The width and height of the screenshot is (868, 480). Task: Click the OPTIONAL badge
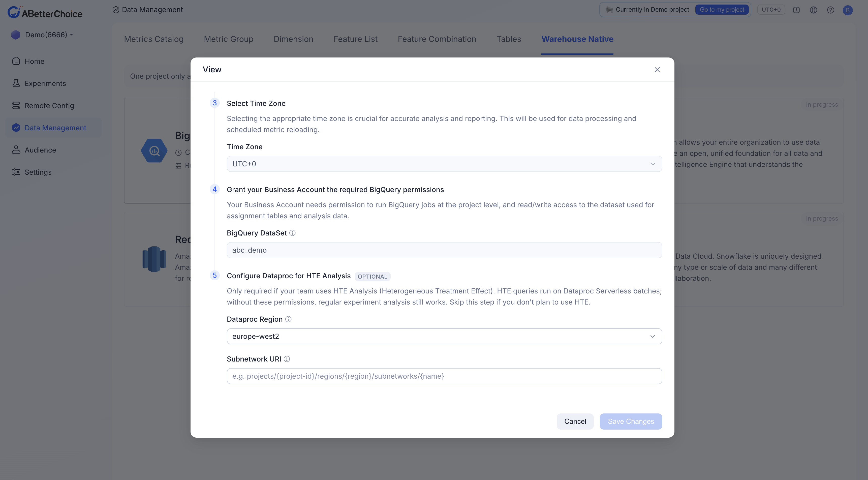[x=372, y=276]
